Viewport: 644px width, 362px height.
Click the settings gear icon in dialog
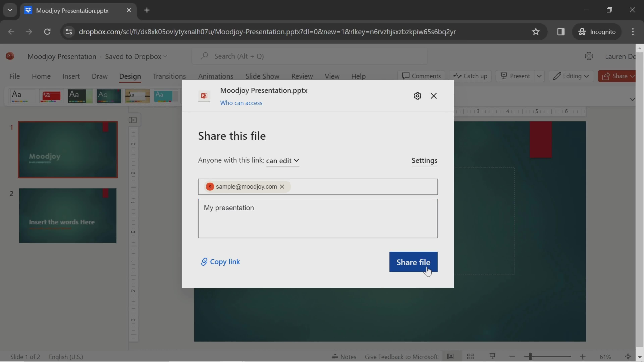(x=417, y=96)
